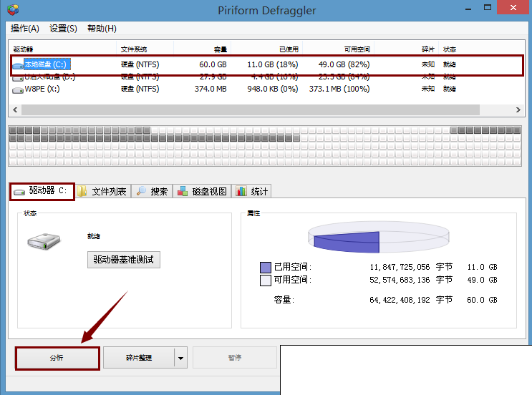The image size is (532, 395).
Task: Click the 49.0 GB (82%) free cell
Action: click(344, 64)
